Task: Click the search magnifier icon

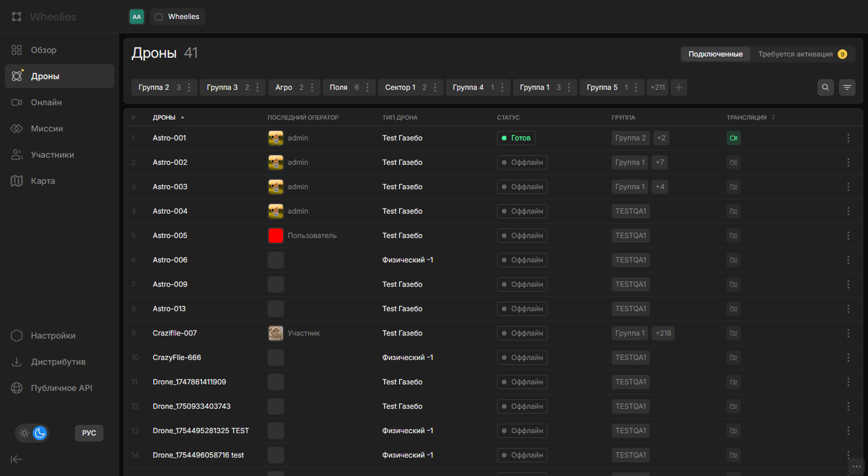Action: click(825, 87)
